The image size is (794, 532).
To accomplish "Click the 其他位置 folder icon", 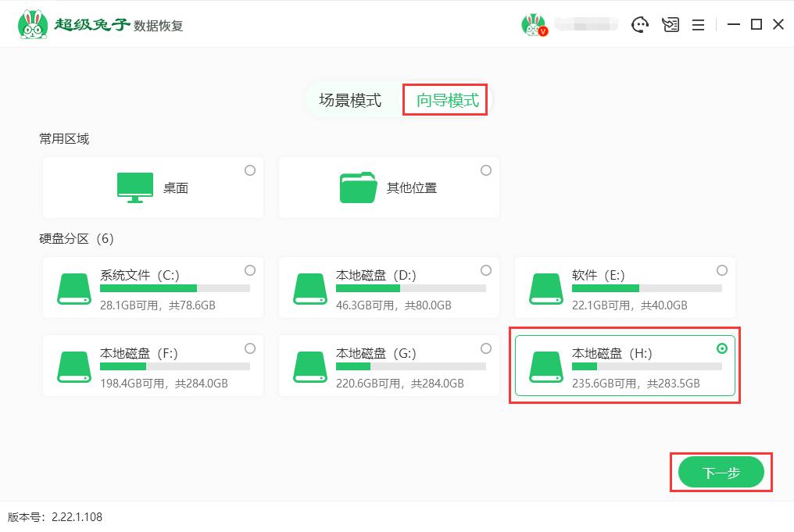I will coord(359,187).
